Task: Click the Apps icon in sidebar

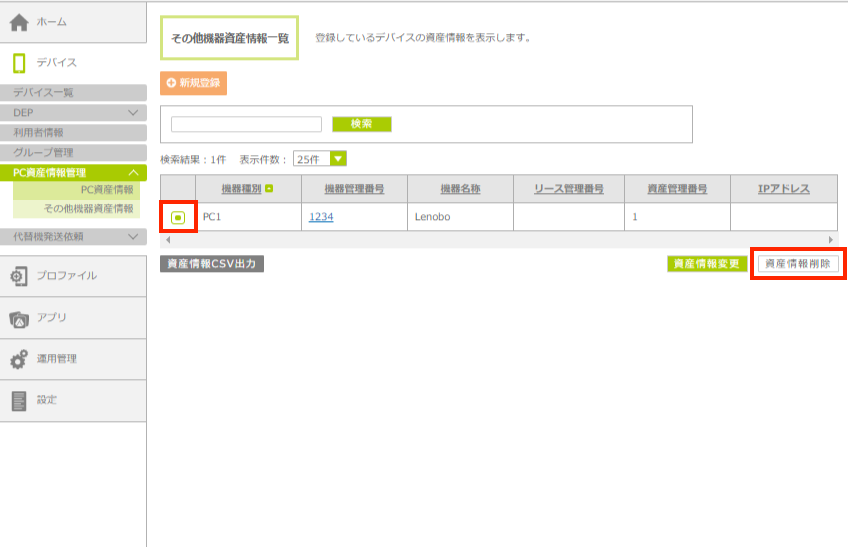Action: [18, 318]
